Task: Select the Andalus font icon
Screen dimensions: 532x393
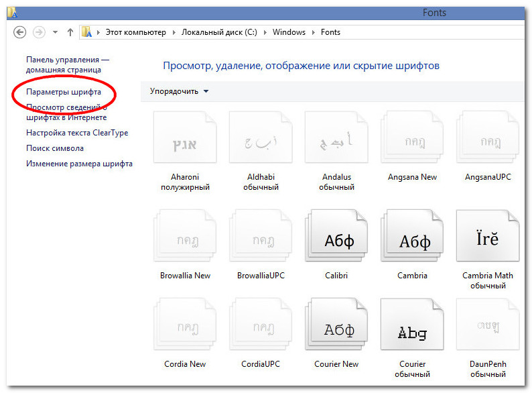Action: [336, 137]
